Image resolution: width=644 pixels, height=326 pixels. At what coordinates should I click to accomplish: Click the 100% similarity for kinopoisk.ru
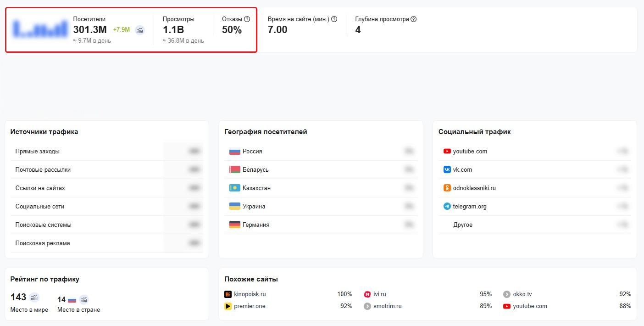click(x=345, y=294)
